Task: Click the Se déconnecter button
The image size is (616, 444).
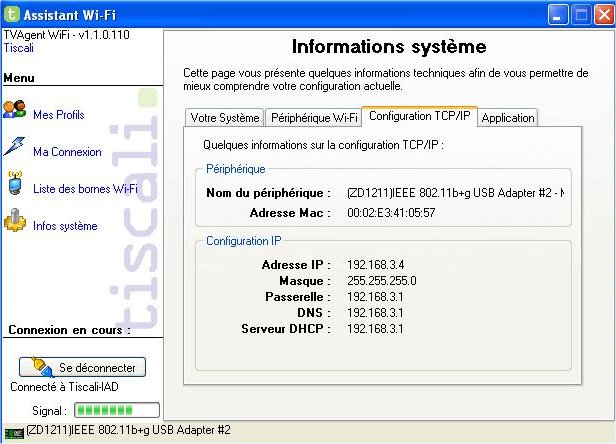Action: (82, 367)
